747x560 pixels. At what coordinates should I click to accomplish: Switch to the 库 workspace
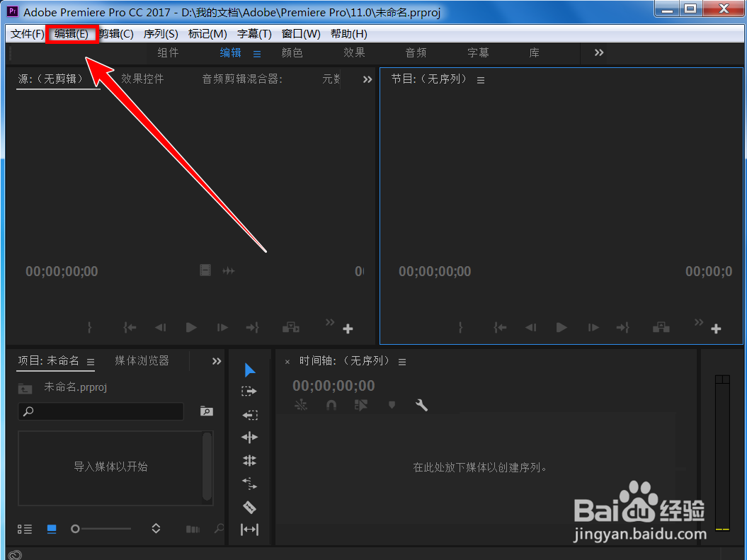[534, 52]
